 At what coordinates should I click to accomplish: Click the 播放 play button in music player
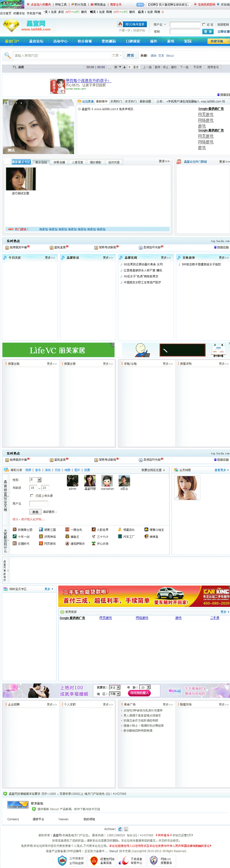tap(174, 67)
